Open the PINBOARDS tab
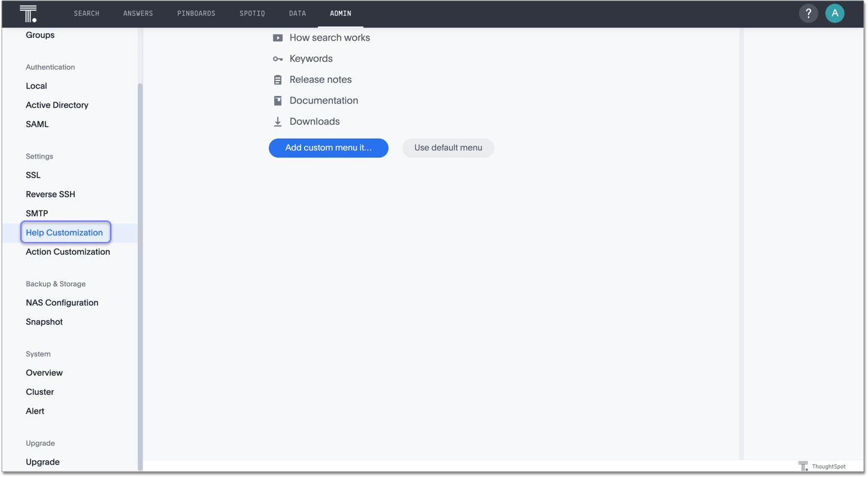This screenshot has height=477, width=868. coord(196,13)
